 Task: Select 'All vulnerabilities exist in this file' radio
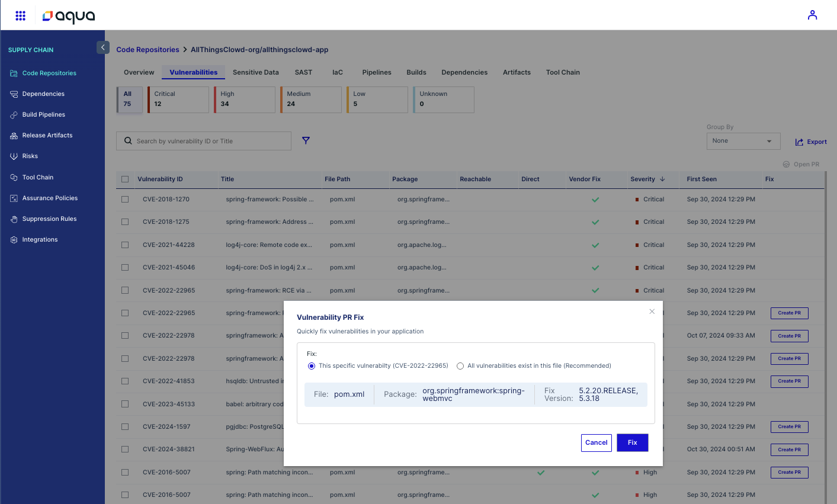pos(460,366)
